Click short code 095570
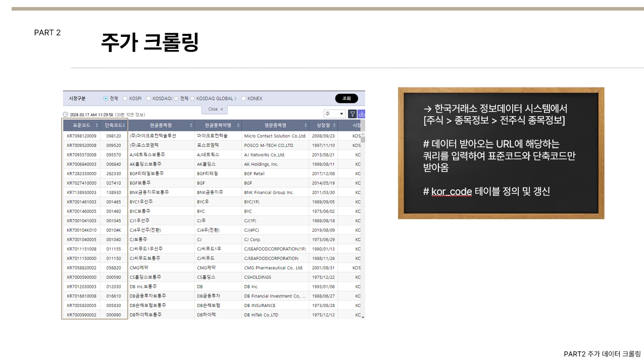The height and width of the screenshot is (361, 644). (x=114, y=154)
